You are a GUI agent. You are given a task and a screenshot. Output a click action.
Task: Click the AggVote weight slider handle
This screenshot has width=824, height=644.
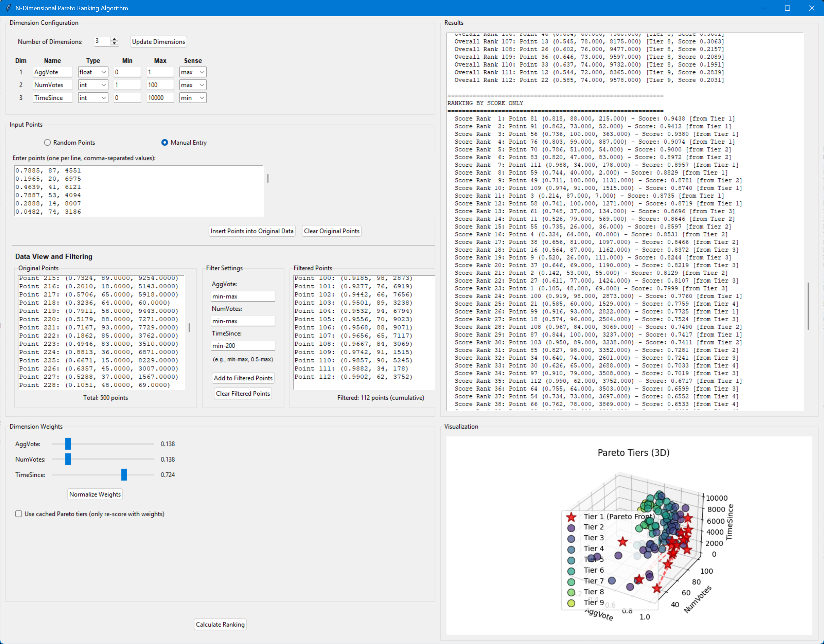[x=68, y=444]
